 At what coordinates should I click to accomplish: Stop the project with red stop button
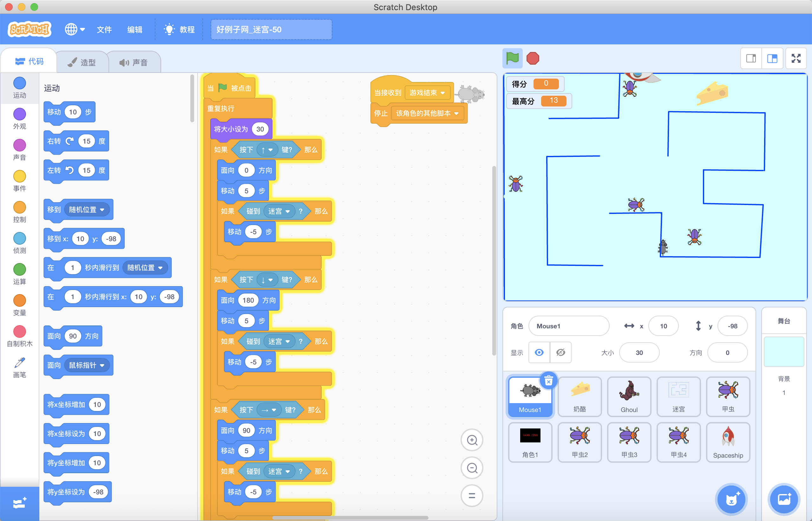(533, 58)
